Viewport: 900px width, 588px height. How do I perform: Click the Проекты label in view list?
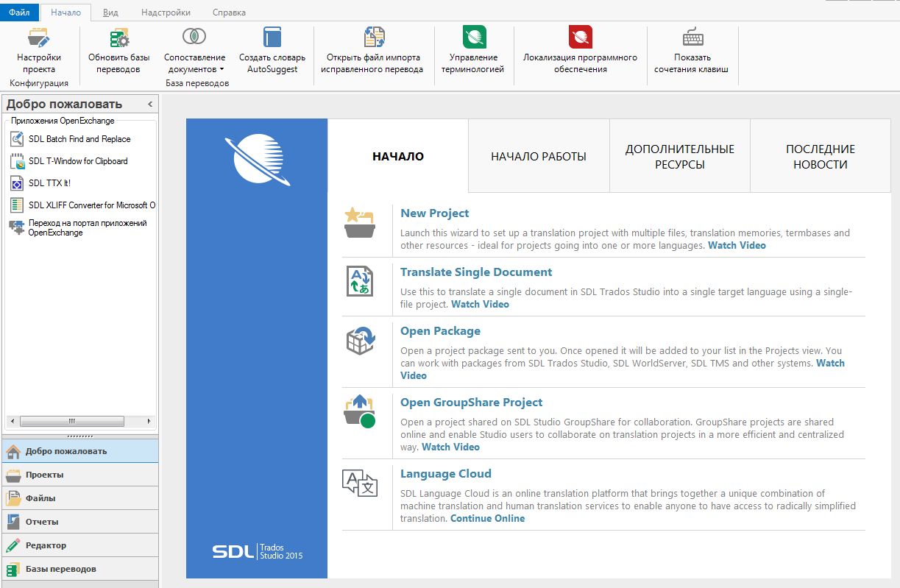point(45,475)
